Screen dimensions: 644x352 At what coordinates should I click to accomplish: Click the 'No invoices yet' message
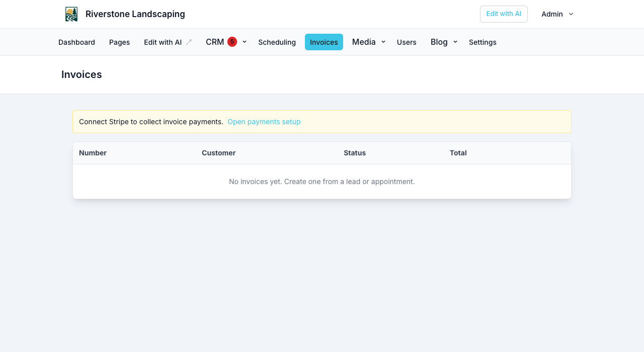pyautogui.click(x=322, y=182)
